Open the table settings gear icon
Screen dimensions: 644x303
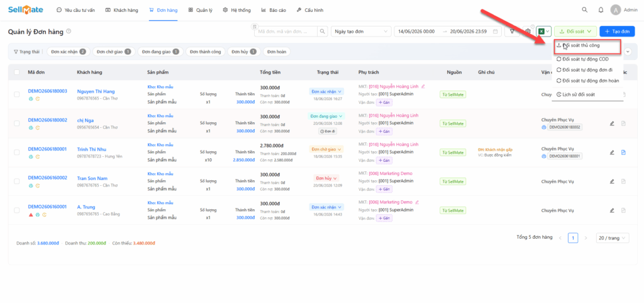pos(528,31)
